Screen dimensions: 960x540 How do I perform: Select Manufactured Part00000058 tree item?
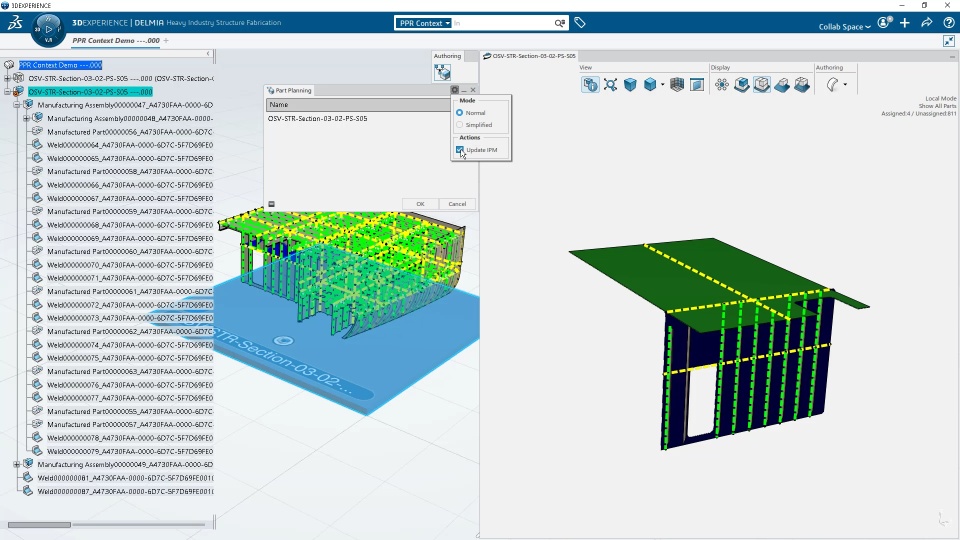click(x=130, y=171)
